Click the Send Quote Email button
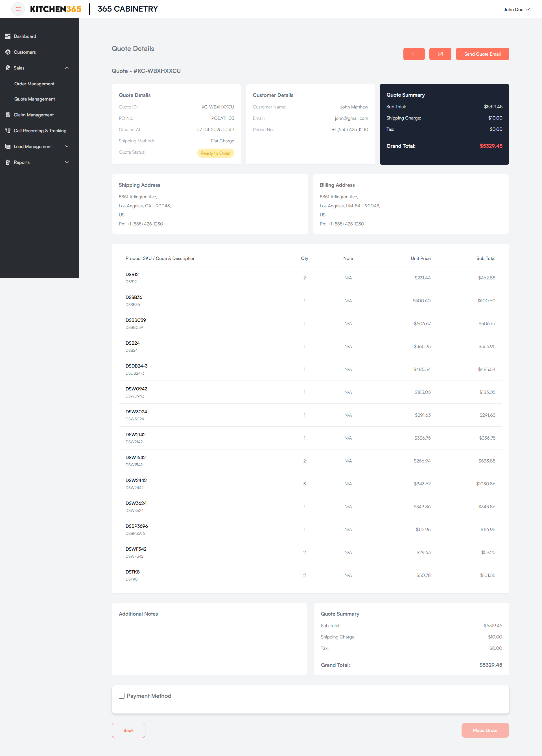 [x=482, y=54]
